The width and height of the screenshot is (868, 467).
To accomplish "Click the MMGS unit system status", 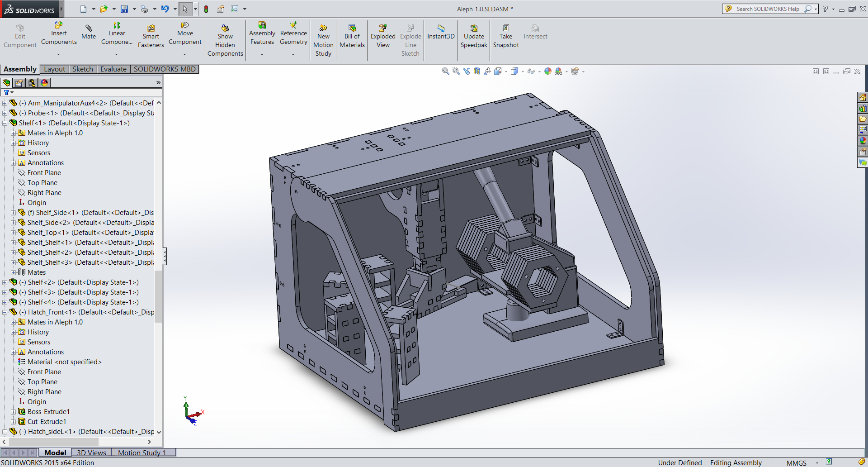I will tap(796, 462).
